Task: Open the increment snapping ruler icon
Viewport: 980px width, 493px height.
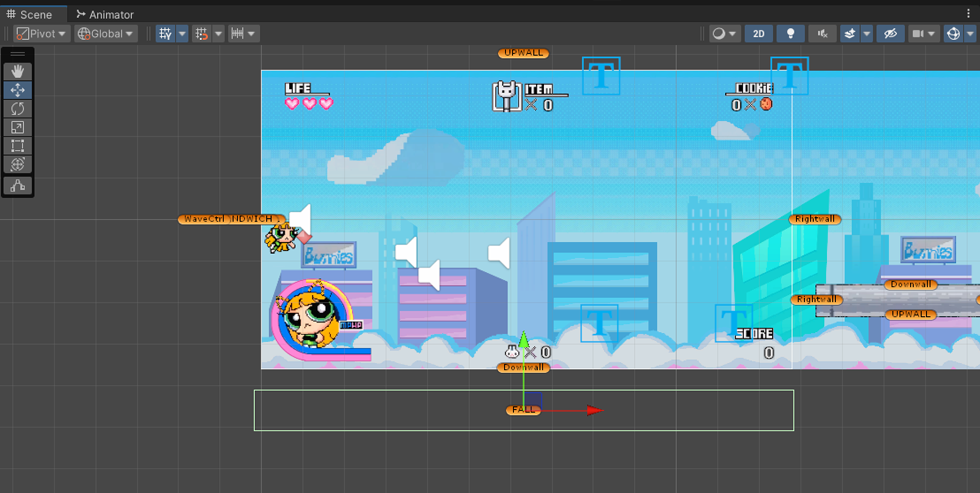Action: [x=237, y=34]
